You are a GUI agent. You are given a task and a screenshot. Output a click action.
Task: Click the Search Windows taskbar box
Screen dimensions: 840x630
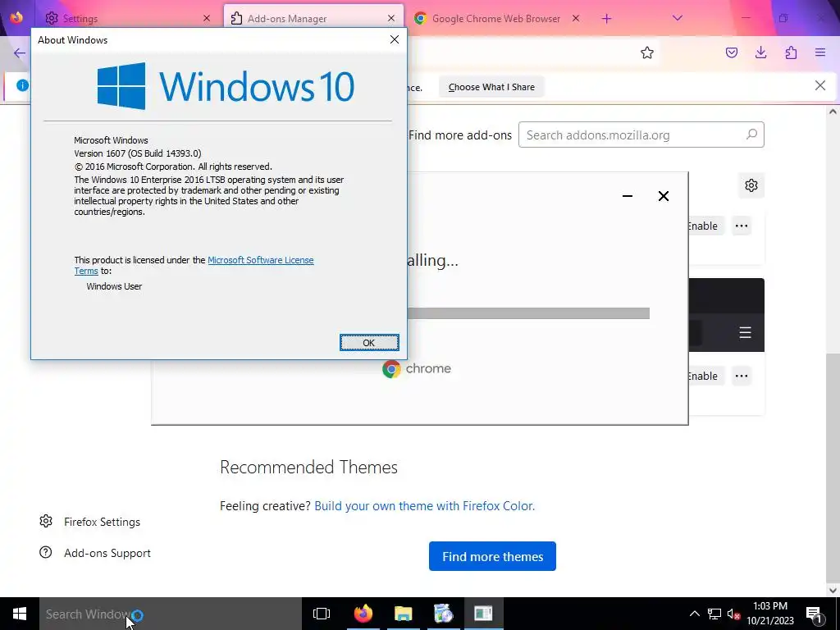pyautogui.click(x=171, y=614)
